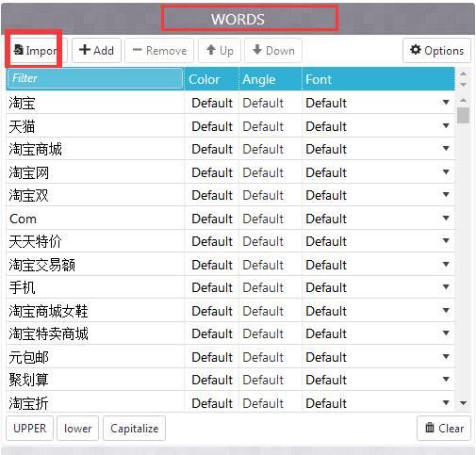Focus the Filter input field
The height and width of the screenshot is (455, 476).
coord(94,78)
